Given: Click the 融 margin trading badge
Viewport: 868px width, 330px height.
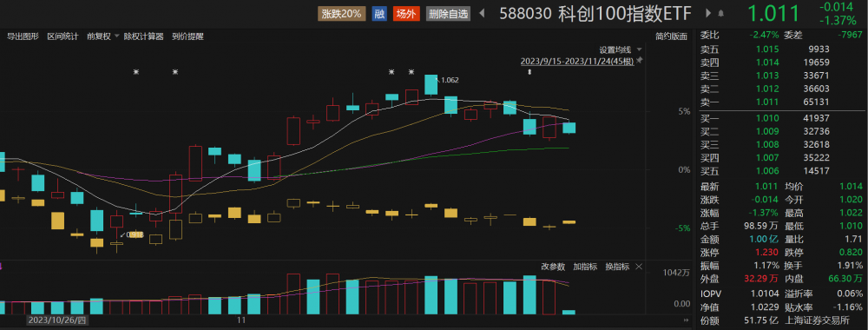Looking at the screenshot, I should pyautogui.click(x=379, y=14).
